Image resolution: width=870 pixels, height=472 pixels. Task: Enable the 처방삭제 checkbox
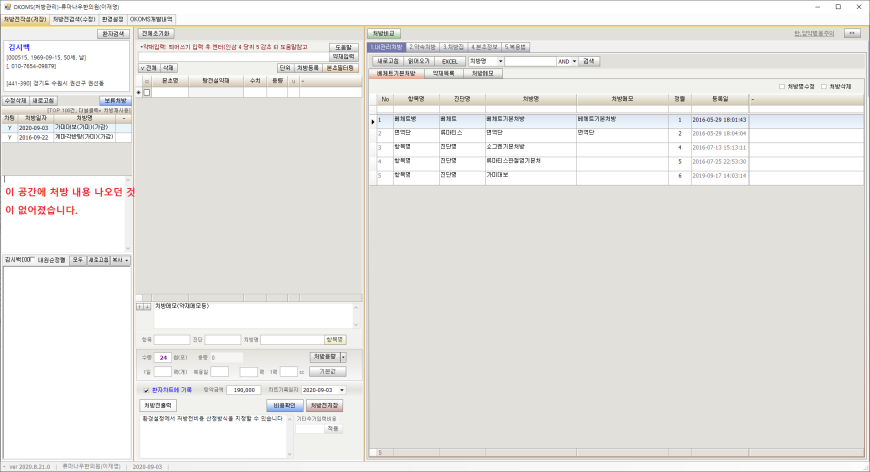(x=824, y=87)
